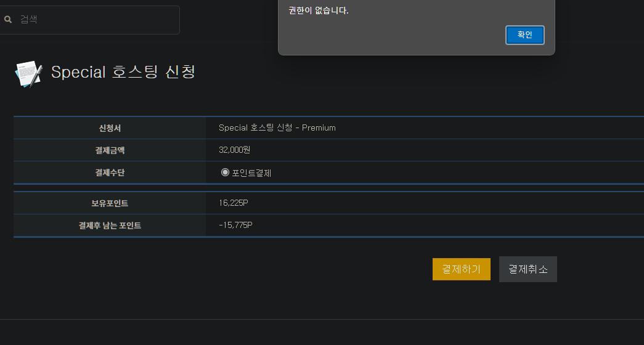Click the 권한이 없습니다 alert message

[x=319, y=10]
